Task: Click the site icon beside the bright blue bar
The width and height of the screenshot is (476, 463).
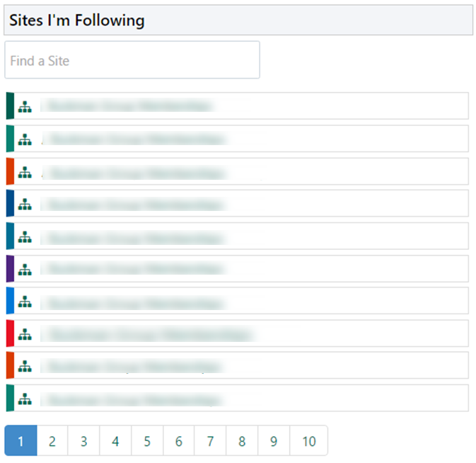Action: (25, 302)
